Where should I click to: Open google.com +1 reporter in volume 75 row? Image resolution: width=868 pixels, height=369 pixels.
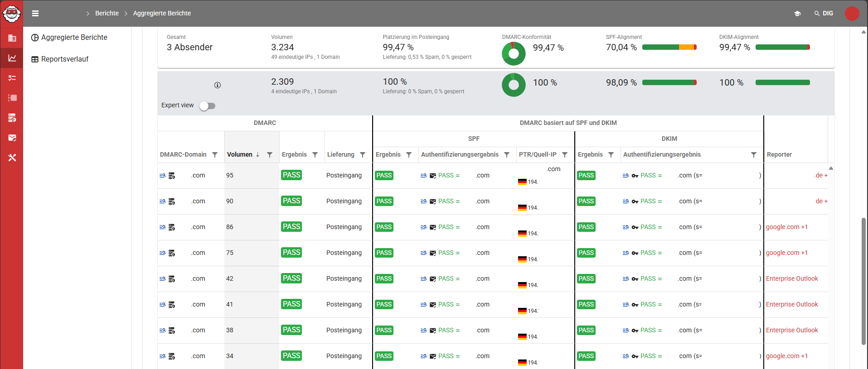point(787,253)
